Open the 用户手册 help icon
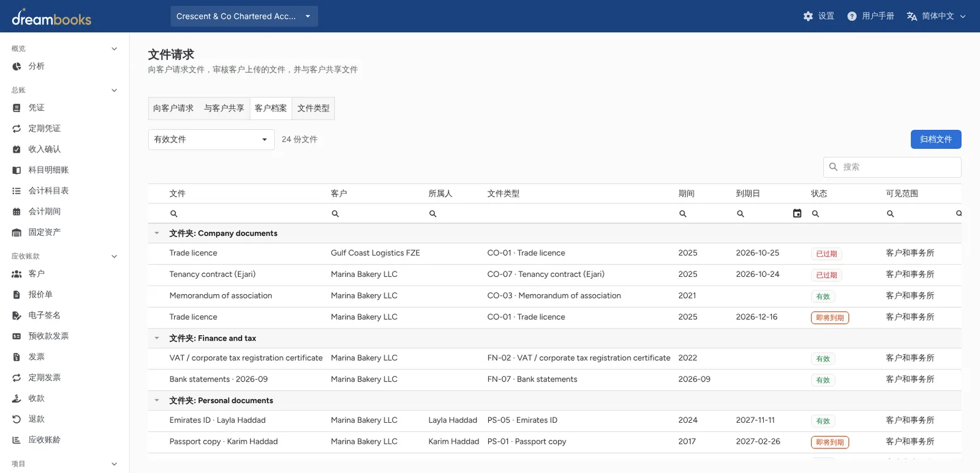The width and height of the screenshot is (980, 473). pyautogui.click(x=851, y=16)
